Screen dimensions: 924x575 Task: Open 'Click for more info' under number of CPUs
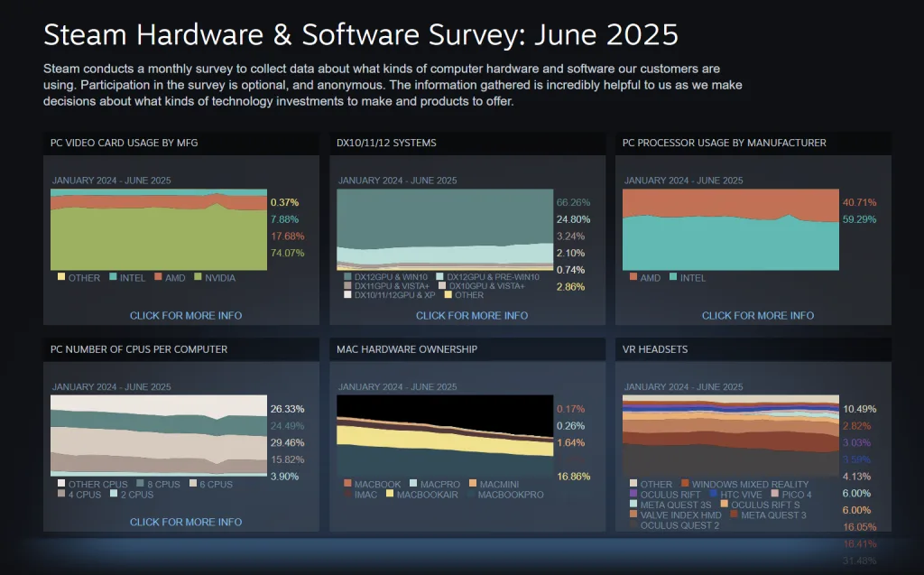[x=186, y=522]
